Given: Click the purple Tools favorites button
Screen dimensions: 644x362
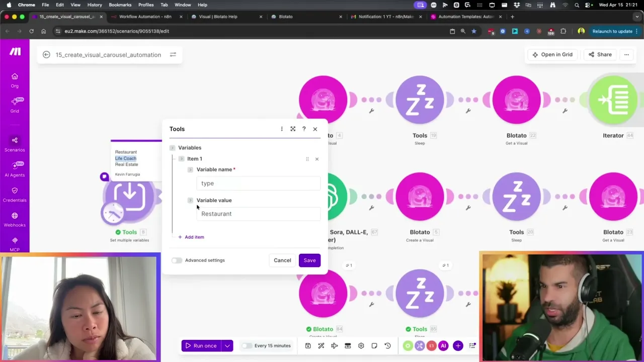Looking at the screenshot, I should tap(420, 346).
